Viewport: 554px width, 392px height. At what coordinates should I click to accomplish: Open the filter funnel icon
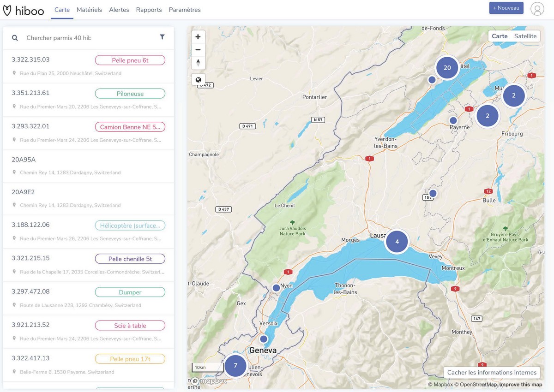162,37
